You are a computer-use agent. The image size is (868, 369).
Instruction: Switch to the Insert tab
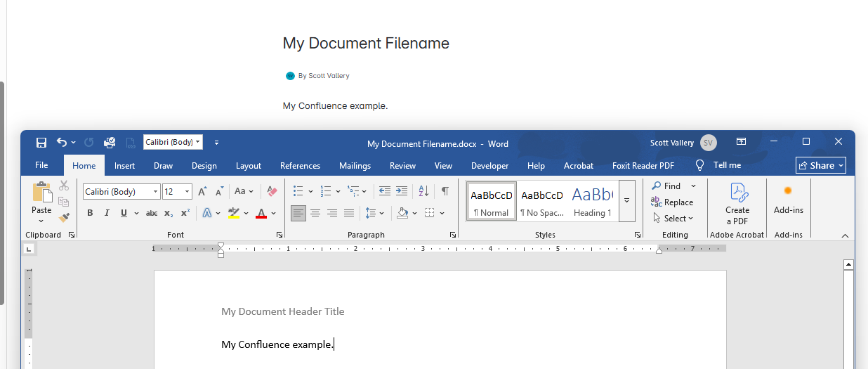pos(124,166)
